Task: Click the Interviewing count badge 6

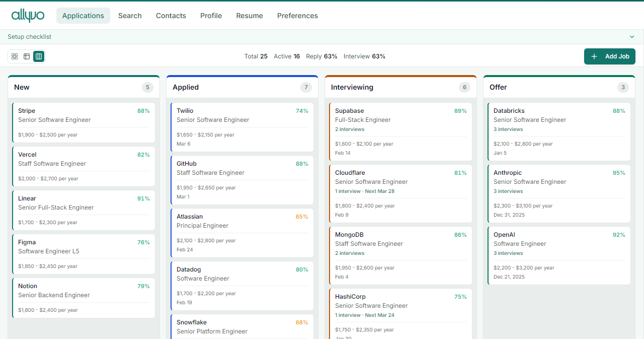Action: tap(464, 87)
